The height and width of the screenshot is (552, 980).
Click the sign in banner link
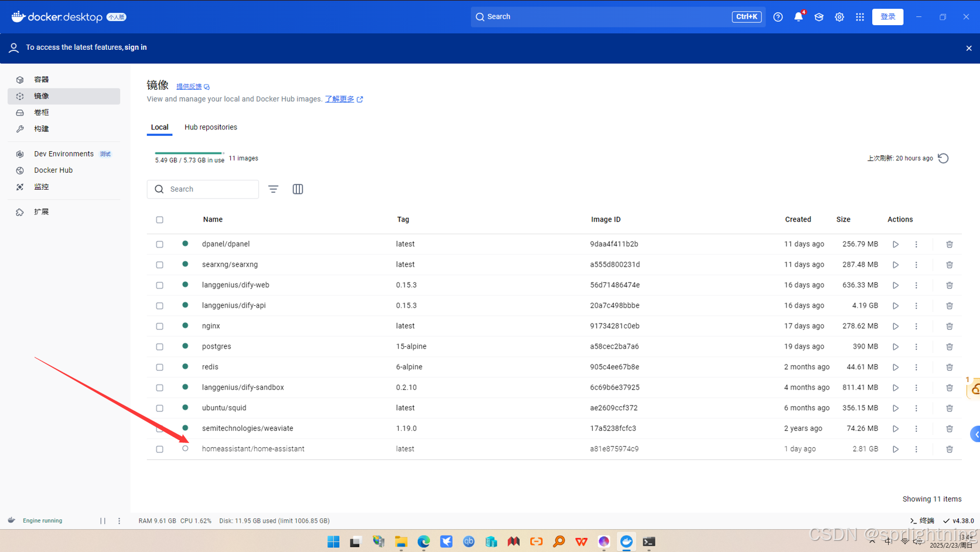tap(135, 47)
